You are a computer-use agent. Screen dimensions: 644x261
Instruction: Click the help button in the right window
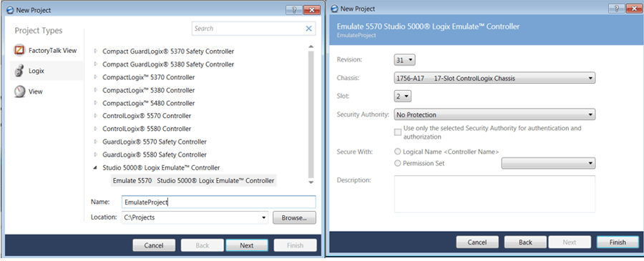pyautogui.click(x=617, y=9)
